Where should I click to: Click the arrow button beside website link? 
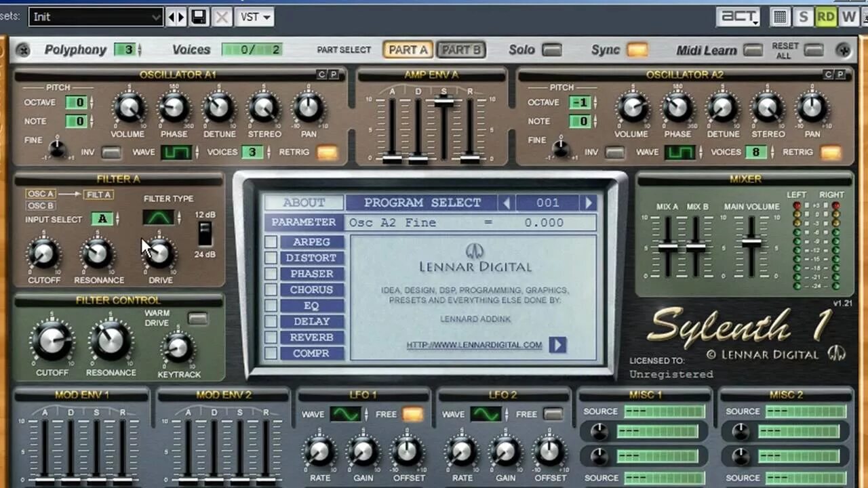557,345
